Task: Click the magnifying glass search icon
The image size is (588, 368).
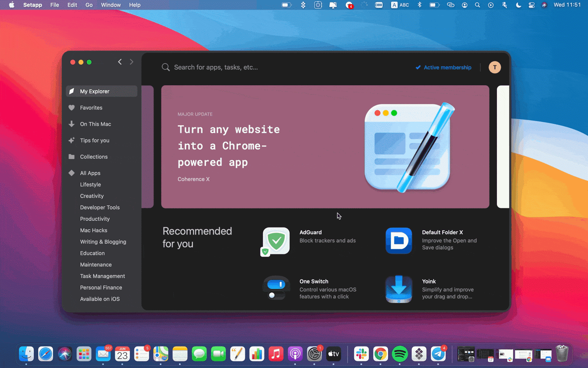Action: pyautogui.click(x=166, y=67)
